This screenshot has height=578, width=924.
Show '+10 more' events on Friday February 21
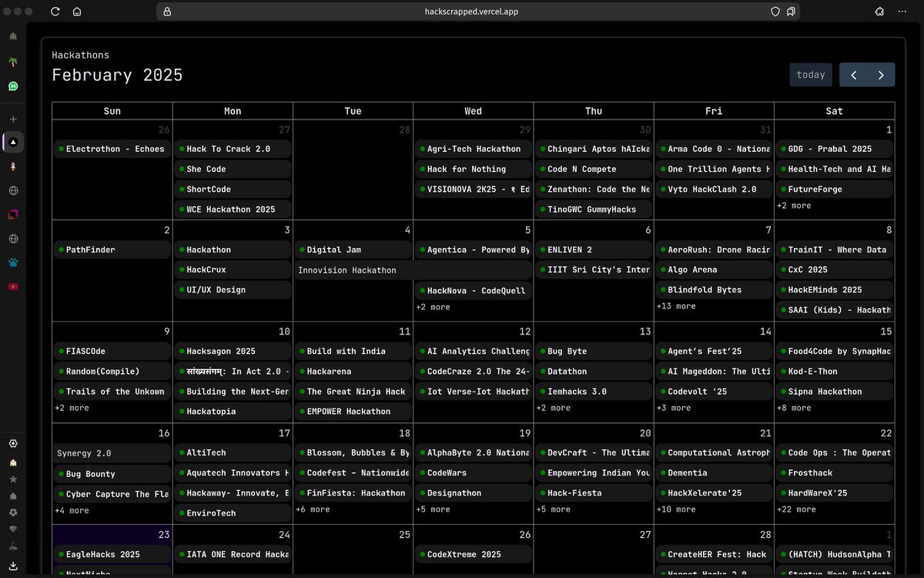676,509
